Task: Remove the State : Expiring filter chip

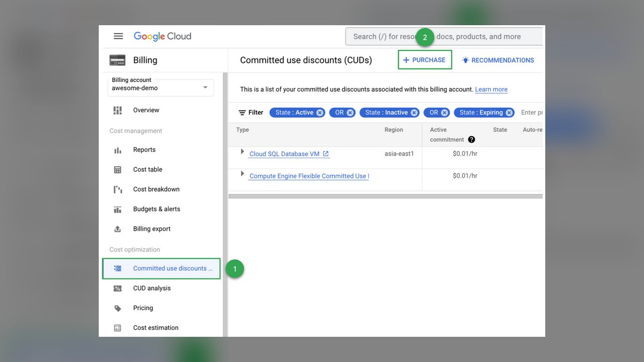Action: point(509,113)
